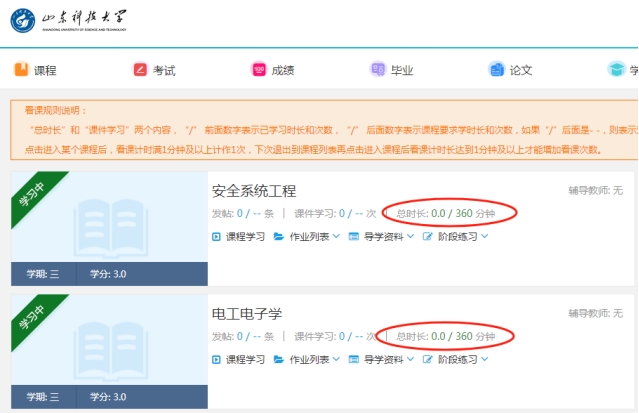Click the 安全系统工程 course thumbnail
The width and height of the screenshot is (639, 413).
point(109,222)
